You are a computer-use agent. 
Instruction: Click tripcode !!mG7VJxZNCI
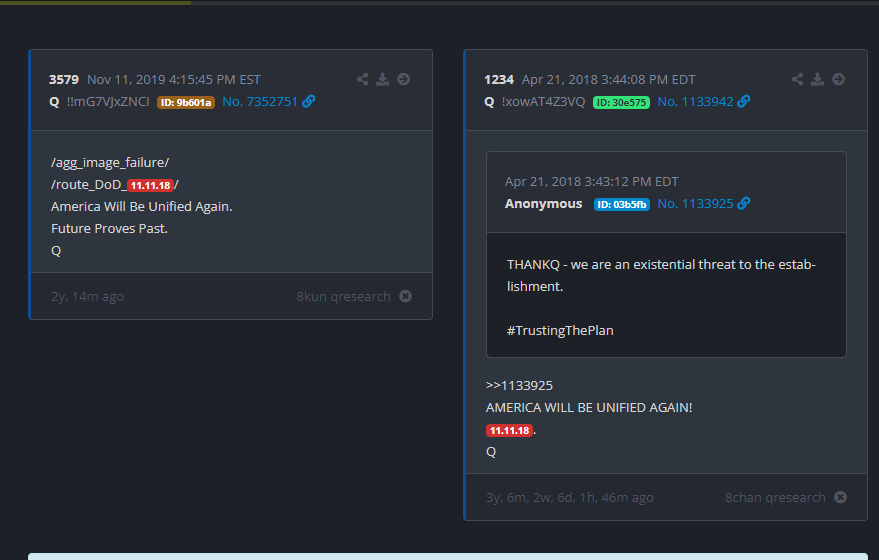tap(108, 101)
